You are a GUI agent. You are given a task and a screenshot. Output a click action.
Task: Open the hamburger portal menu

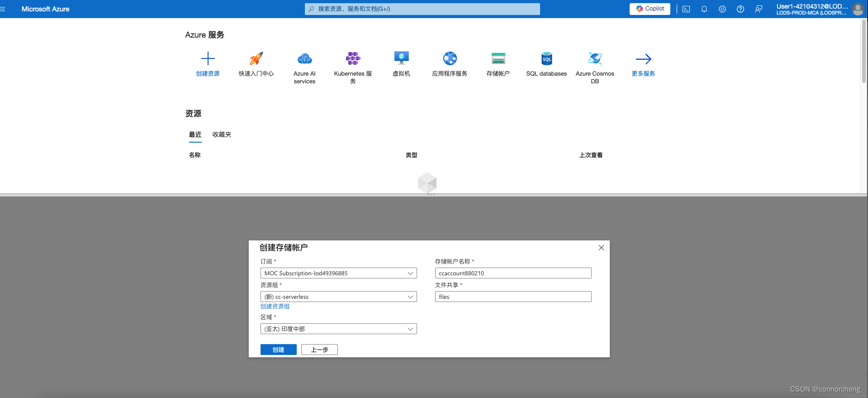coord(3,9)
